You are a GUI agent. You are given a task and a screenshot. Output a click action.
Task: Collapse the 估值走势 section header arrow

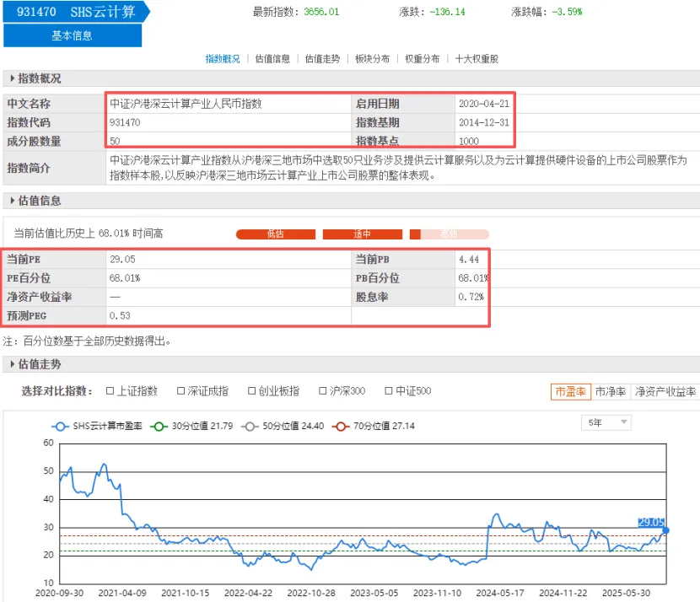[13, 364]
